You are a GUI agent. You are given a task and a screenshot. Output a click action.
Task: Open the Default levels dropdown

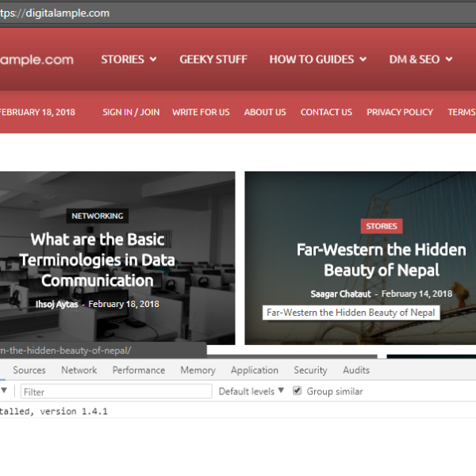pyautogui.click(x=251, y=391)
